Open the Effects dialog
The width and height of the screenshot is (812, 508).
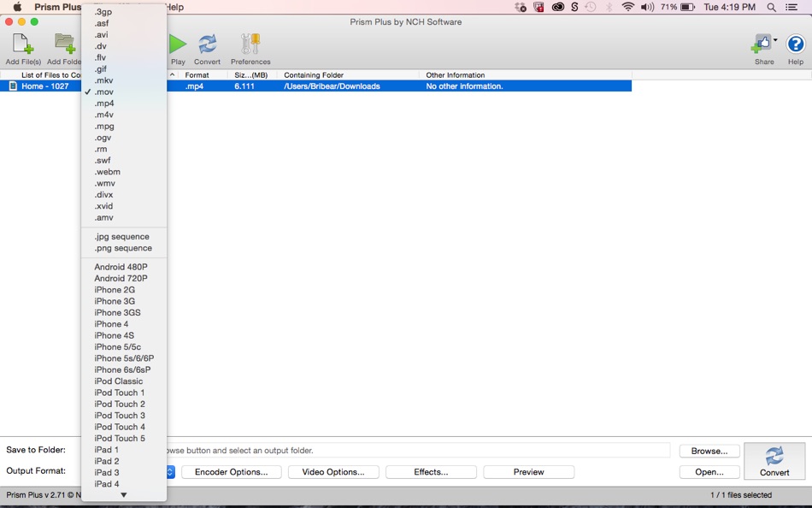[432, 471]
